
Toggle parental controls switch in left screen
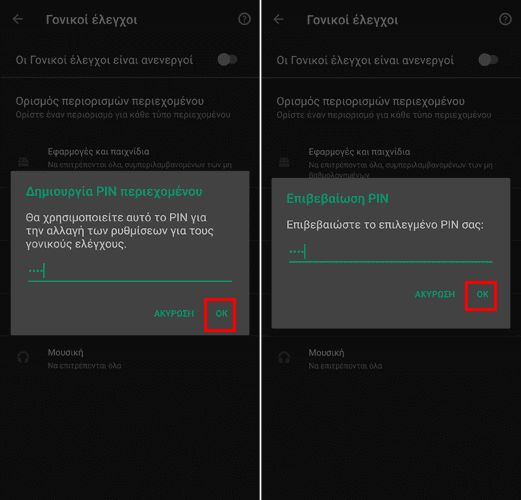coord(227,60)
